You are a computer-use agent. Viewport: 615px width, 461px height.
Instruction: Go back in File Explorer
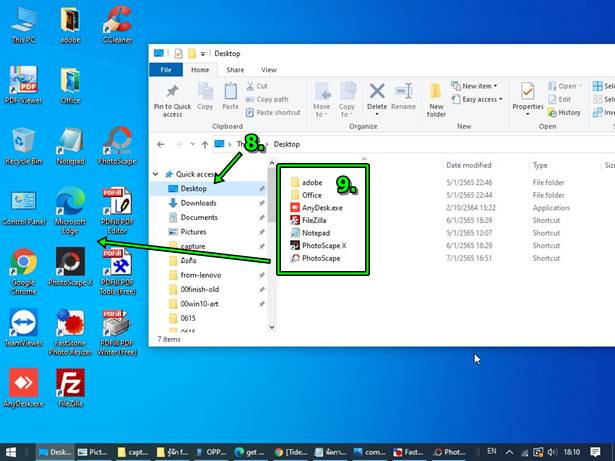click(160, 144)
